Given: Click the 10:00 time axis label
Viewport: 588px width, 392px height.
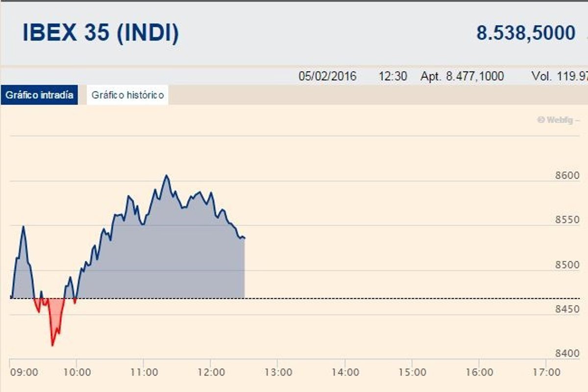Looking at the screenshot, I should (x=77, y=372).
